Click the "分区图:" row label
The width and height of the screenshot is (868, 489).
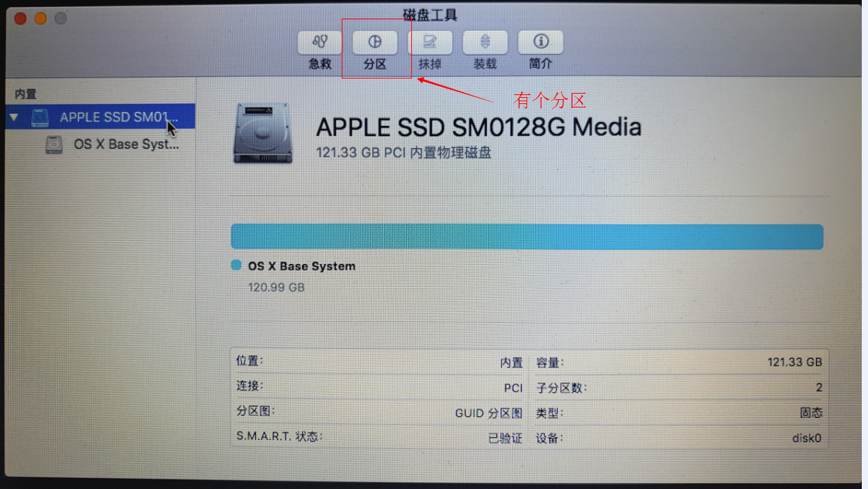tap(256, 411)
